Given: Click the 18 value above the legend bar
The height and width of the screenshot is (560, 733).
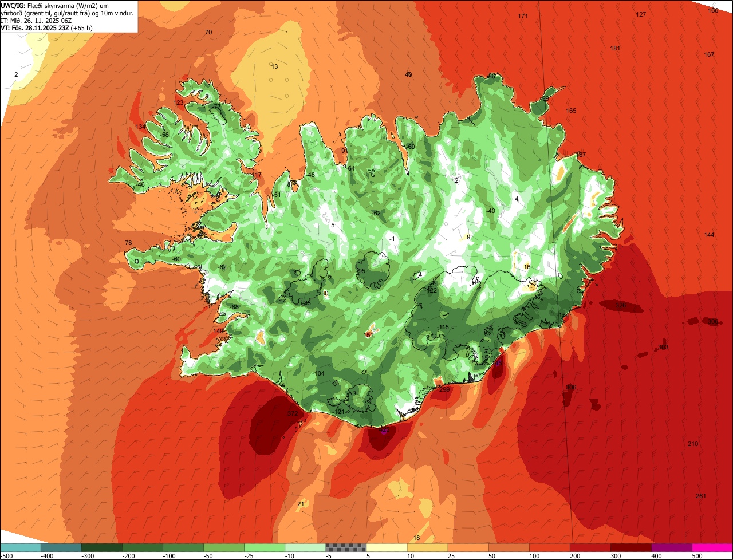Looking at the screenshot, I should [416, 538].
